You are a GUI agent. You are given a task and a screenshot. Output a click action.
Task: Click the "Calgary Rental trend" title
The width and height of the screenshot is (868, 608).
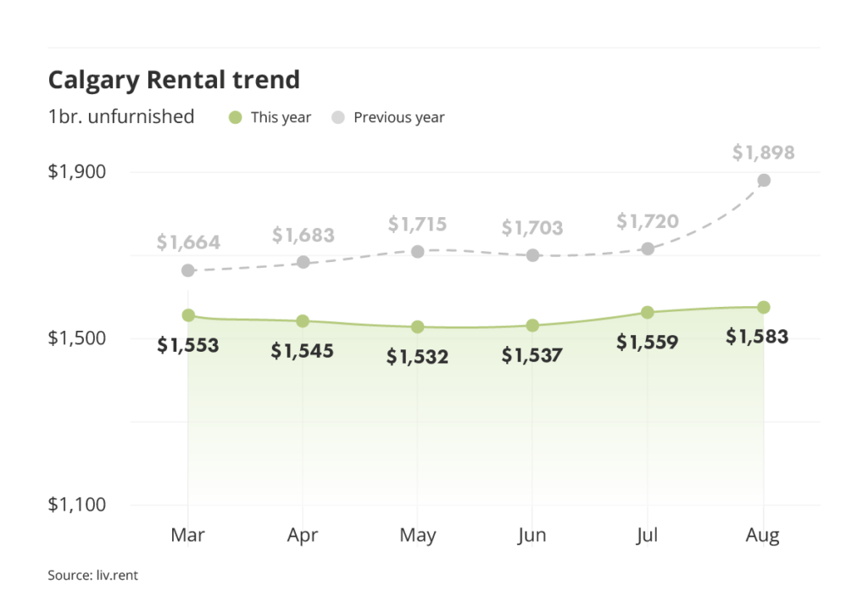tap(174, 80)
